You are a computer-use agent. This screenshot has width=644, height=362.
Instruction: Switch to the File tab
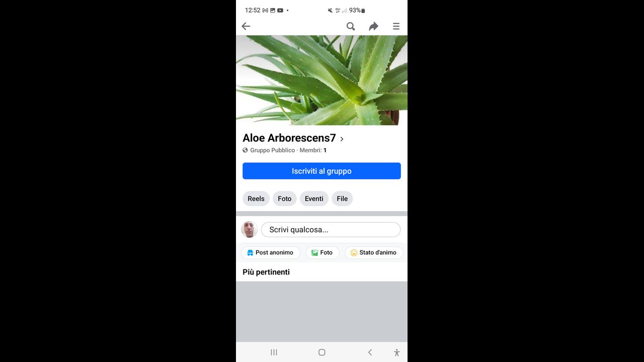pyautogui.click(x=342, y=199)
